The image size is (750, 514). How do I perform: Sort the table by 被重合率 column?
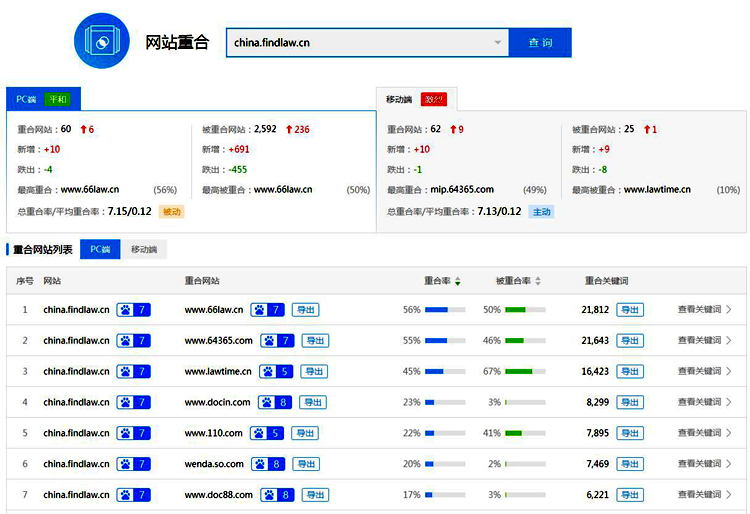click(517, 281)
